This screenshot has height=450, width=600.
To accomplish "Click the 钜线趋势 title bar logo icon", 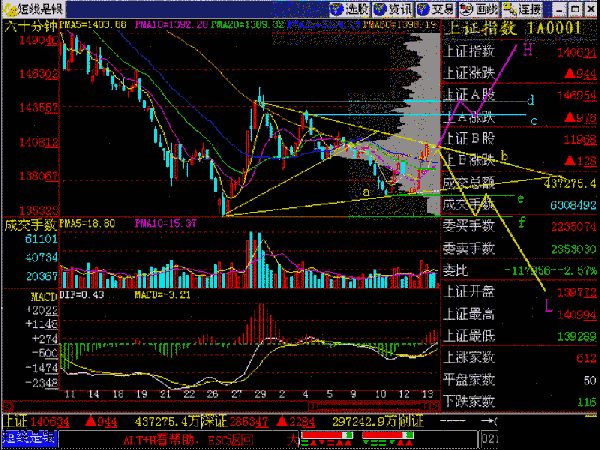I will pos(9,9).
